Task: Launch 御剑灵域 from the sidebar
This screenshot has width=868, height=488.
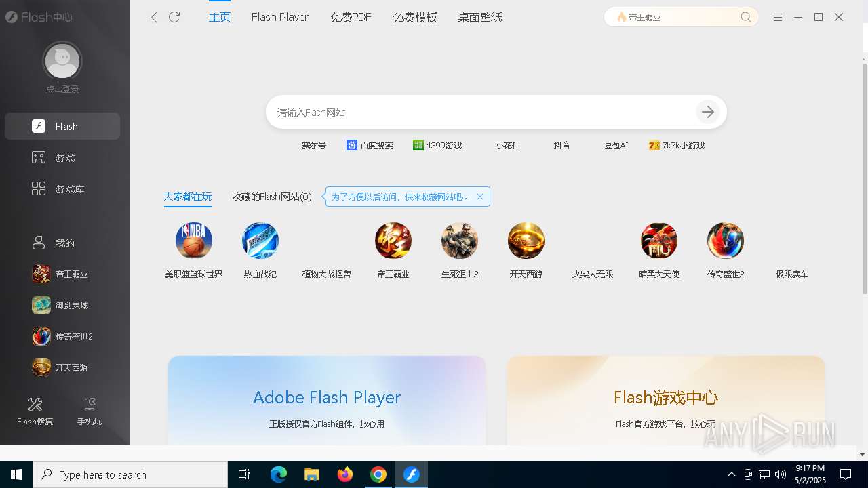Action: [x=62, y=305]
